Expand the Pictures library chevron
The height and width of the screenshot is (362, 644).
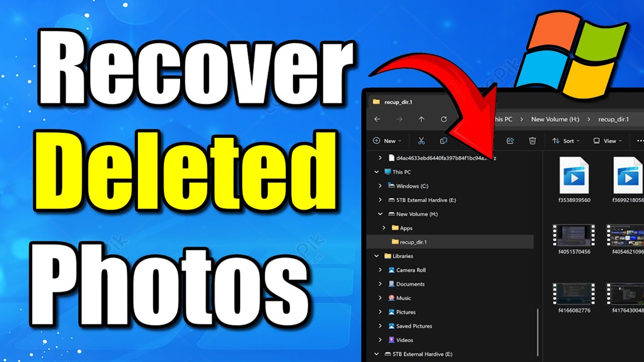[x=381, y=312]
